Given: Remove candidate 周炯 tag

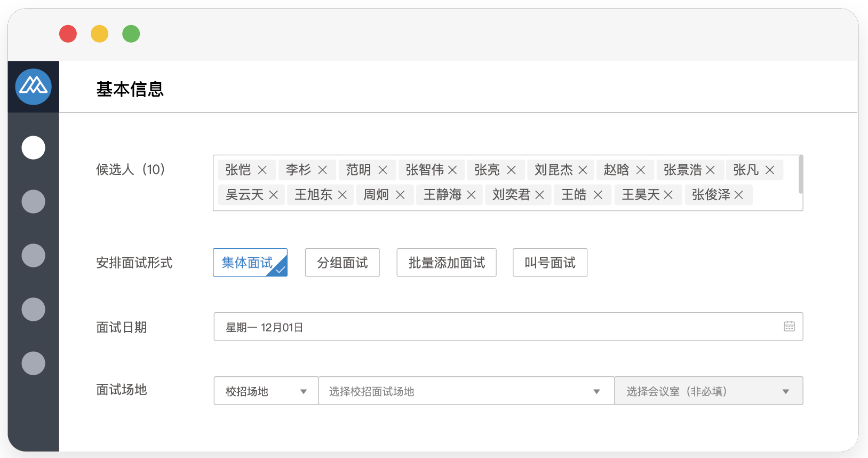Looking at the screenshot, I should [401, 195].
